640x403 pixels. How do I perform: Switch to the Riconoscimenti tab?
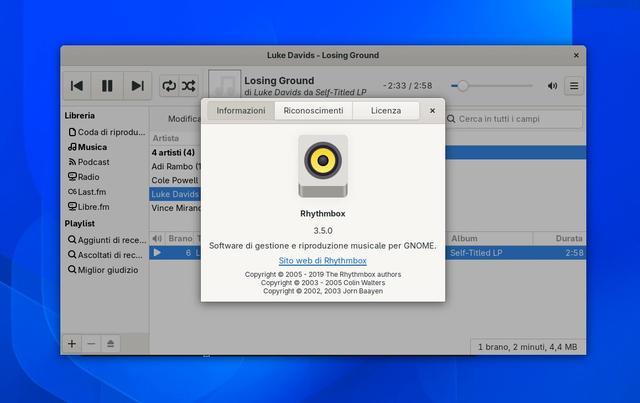click(313, 111)
